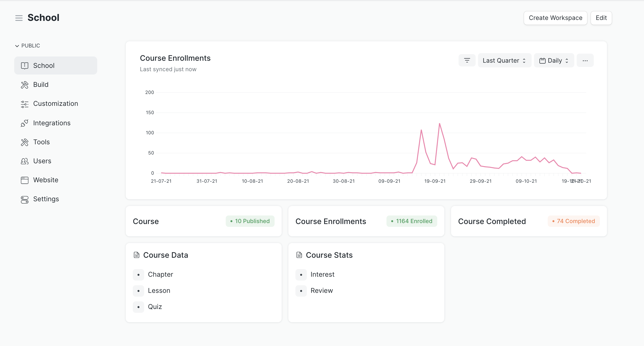This screenshot has width=644, height=346.
Task: Open the Daily interval dropdown
Action: 554,60
